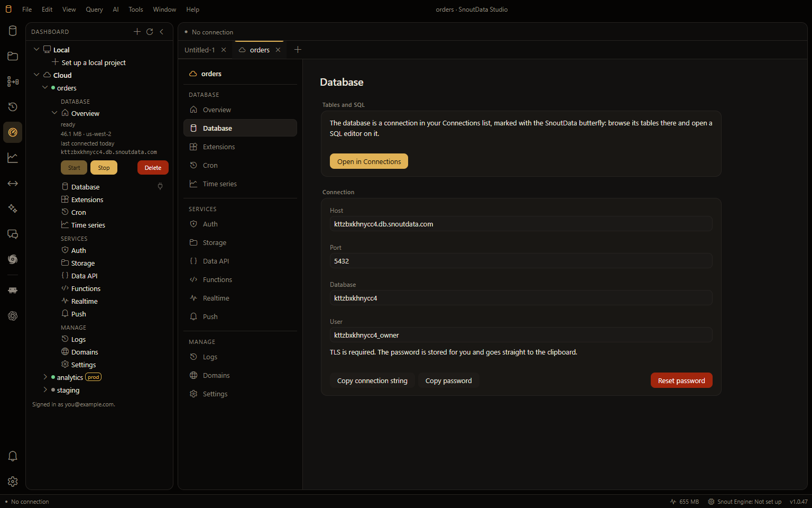This screenshot has height=508, width=812.
Task: Click Copy password
Action: [449, 380]
